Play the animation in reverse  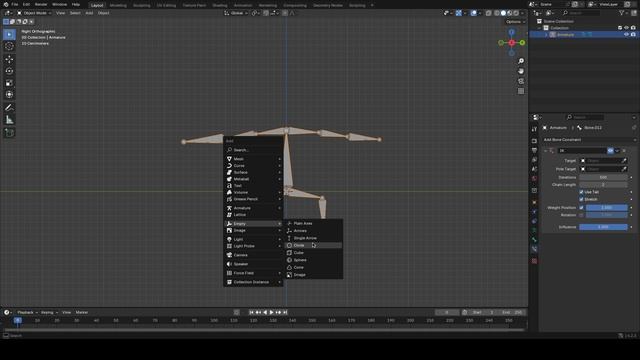[x=265, y=312]
